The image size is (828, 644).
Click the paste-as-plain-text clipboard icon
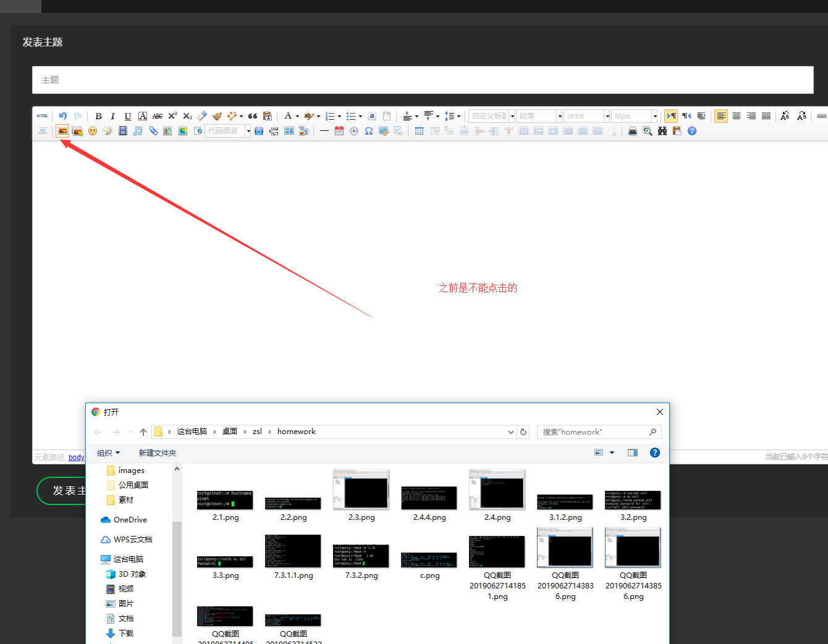pyautogui.click(x=268, y=116)
